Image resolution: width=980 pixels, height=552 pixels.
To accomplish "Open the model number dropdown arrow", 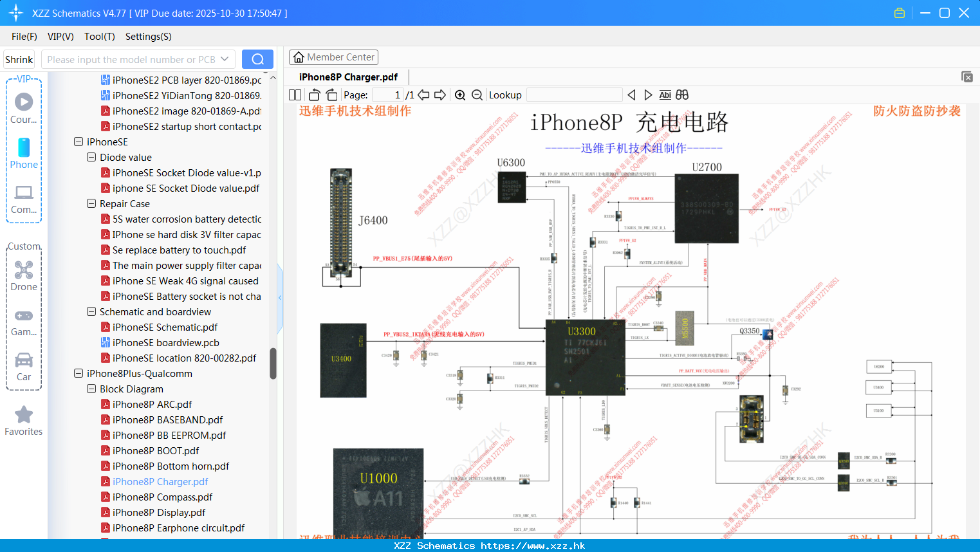I will pyautogui.click(x=225, y=59).
